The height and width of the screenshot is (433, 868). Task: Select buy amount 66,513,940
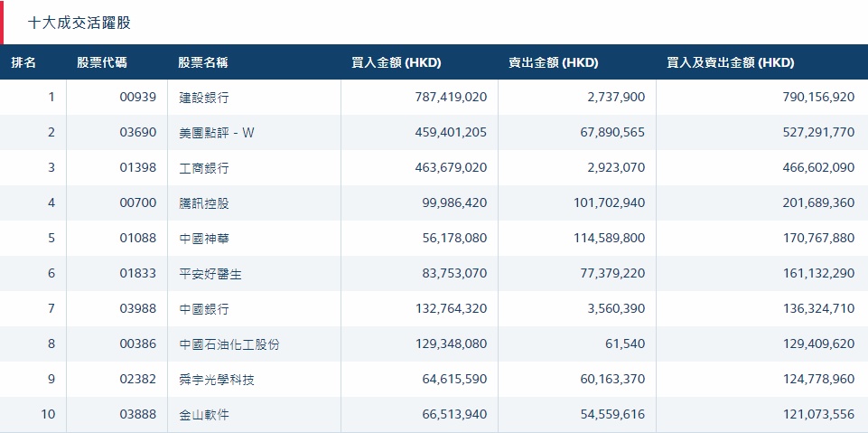pyautogui.click(x=455, y=414)
